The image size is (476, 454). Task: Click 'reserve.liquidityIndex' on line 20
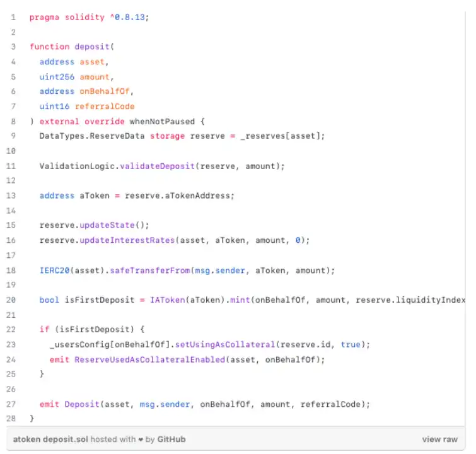pos(410,300)
